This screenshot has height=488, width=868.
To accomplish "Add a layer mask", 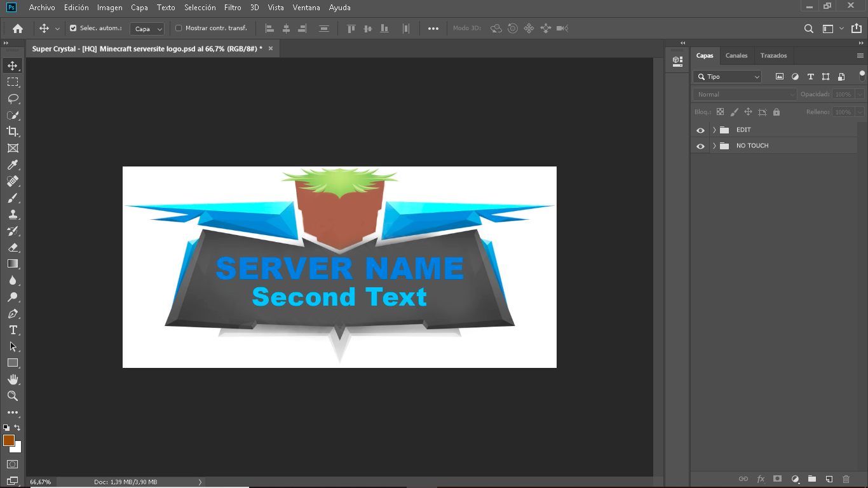I will tap(777, 479).
